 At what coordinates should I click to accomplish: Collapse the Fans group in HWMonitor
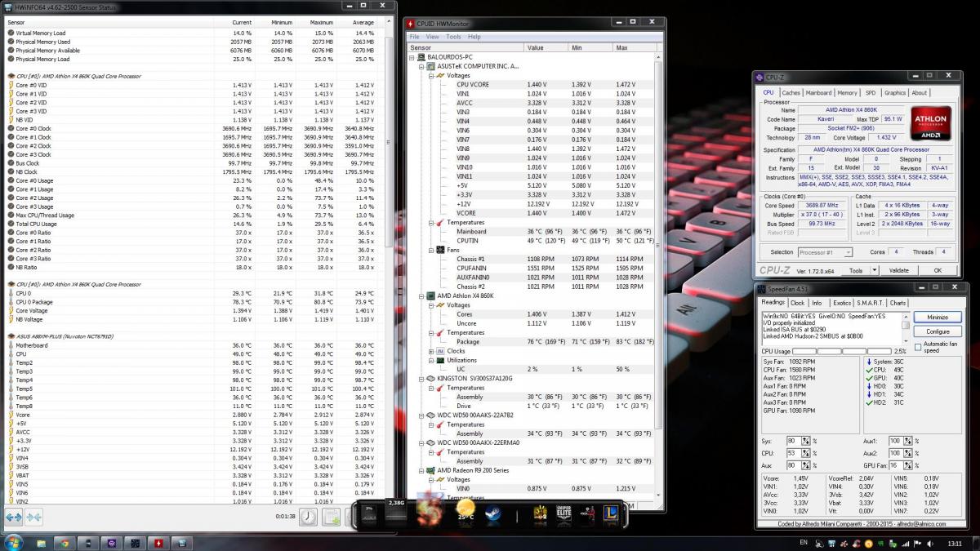430,250
